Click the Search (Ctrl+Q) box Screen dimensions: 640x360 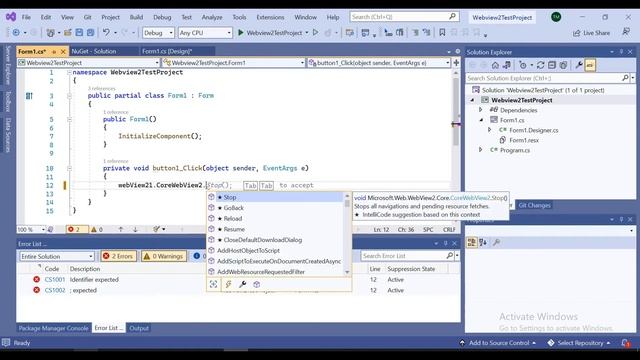[x=404, y=17]
